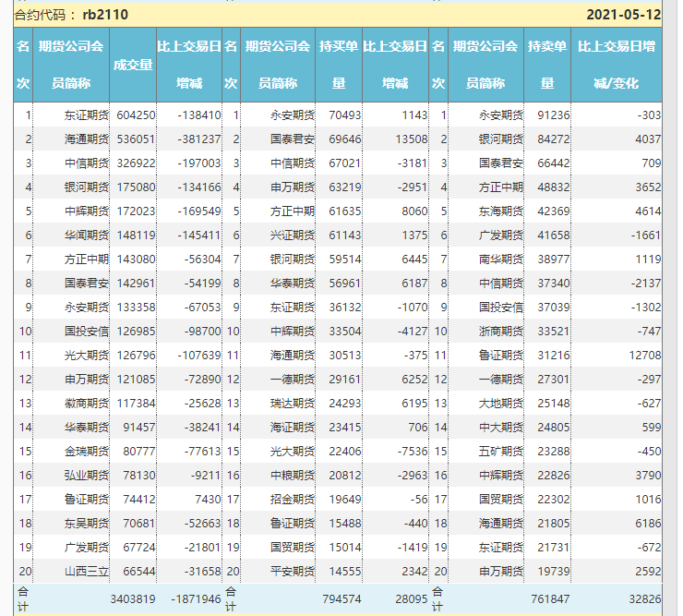Select total short position 761847
This screenshot has width=683, height=616.
550,599
